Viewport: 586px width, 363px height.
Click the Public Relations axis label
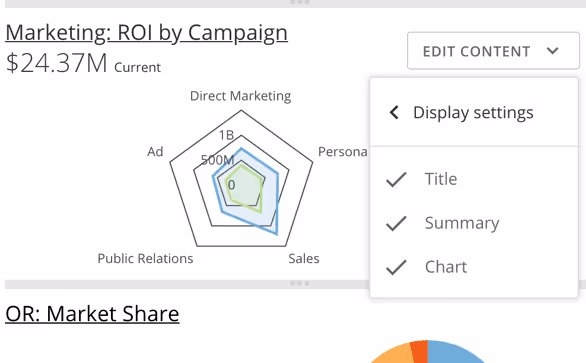(145, 259)
